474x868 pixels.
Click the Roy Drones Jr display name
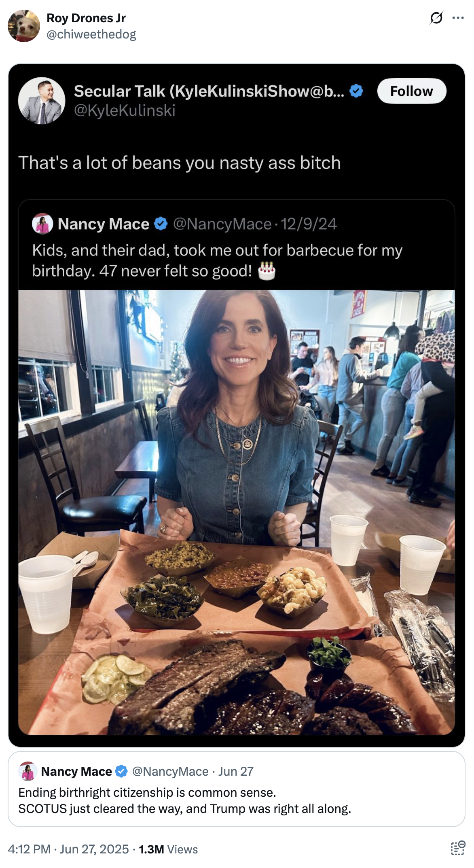point(86,18)
